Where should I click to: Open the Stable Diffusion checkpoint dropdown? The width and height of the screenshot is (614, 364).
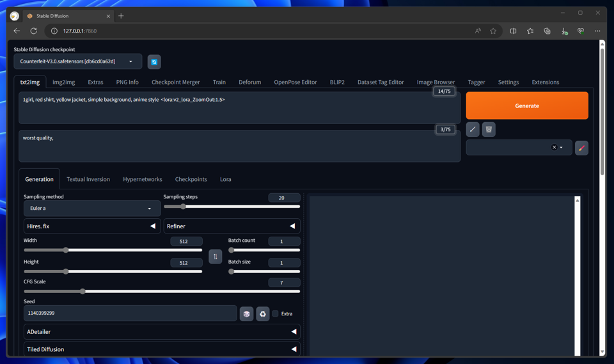point(78,61)
